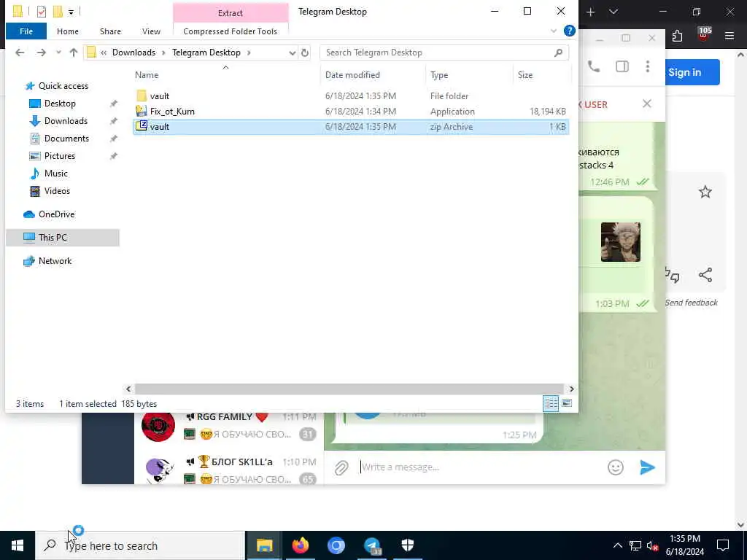Switch to Details view layout
The width and height of the screenshot is (747, 560).
click(x=551, y=403)
